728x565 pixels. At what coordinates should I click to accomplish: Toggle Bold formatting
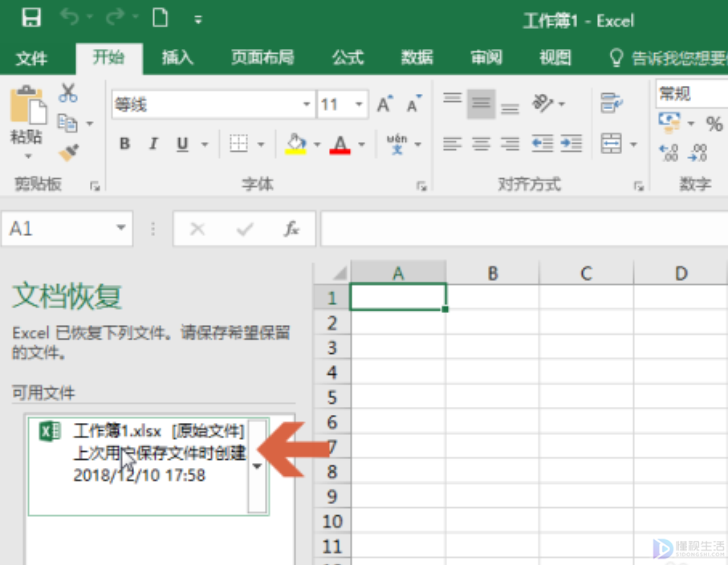124,144
